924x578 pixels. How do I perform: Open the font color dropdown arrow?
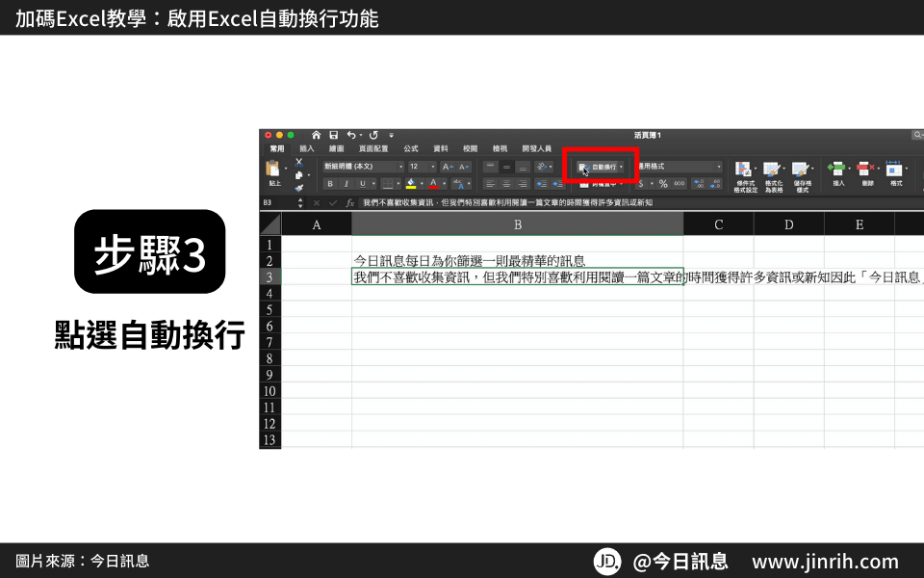point(445,184)
